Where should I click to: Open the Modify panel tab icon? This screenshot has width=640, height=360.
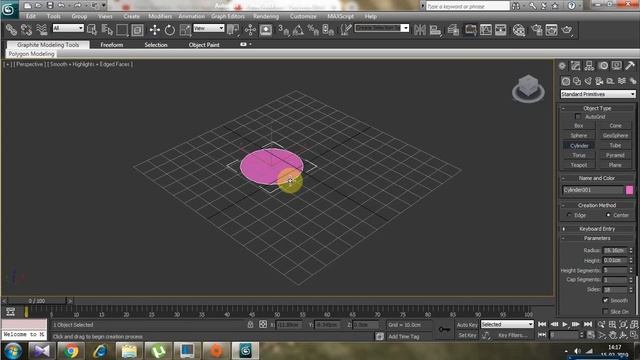576,66
